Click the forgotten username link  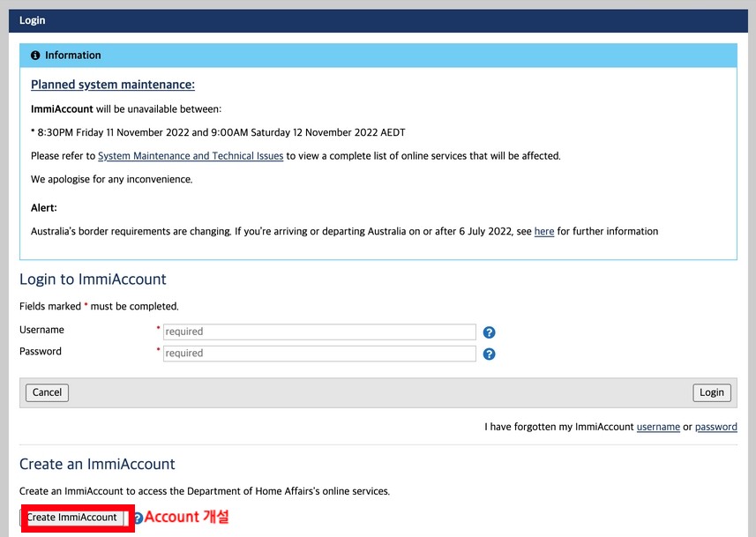coord(658,427)
